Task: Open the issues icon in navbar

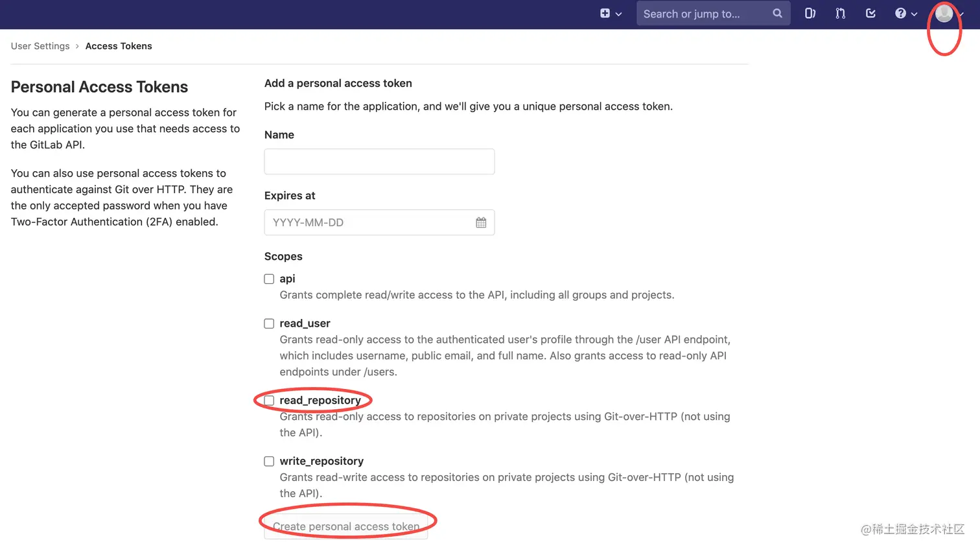Action: 810,14
